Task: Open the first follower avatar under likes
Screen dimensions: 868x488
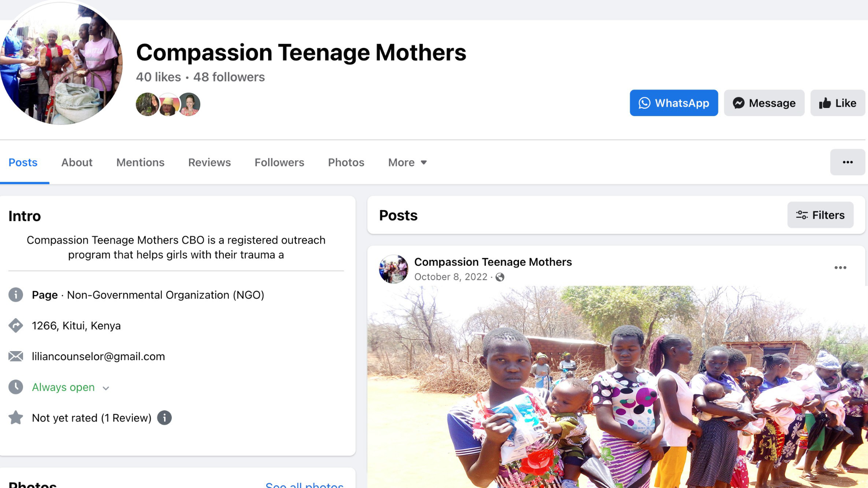Action: click(147, 104)
